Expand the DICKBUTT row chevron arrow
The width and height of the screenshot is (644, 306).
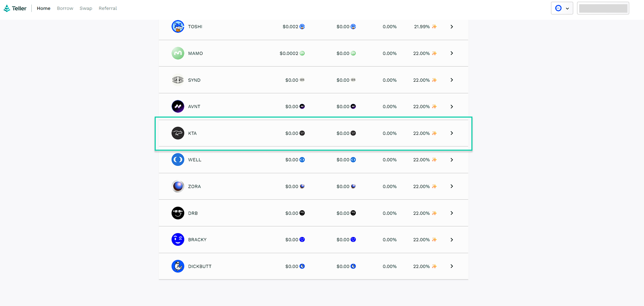click(452, 266)
